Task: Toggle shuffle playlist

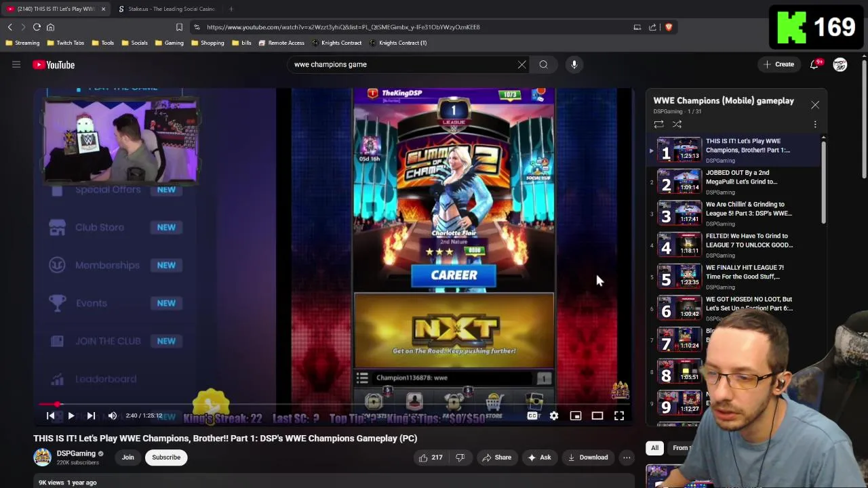Action: 677,124
